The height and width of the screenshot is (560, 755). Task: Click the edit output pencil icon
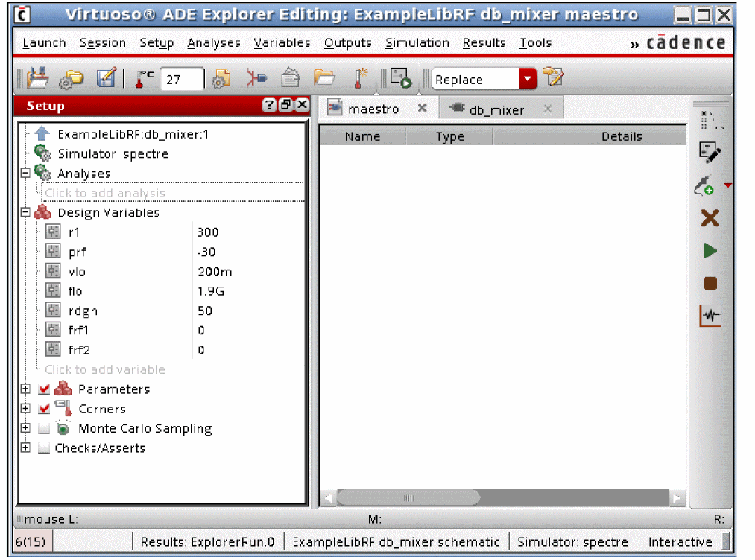[710, 153]
